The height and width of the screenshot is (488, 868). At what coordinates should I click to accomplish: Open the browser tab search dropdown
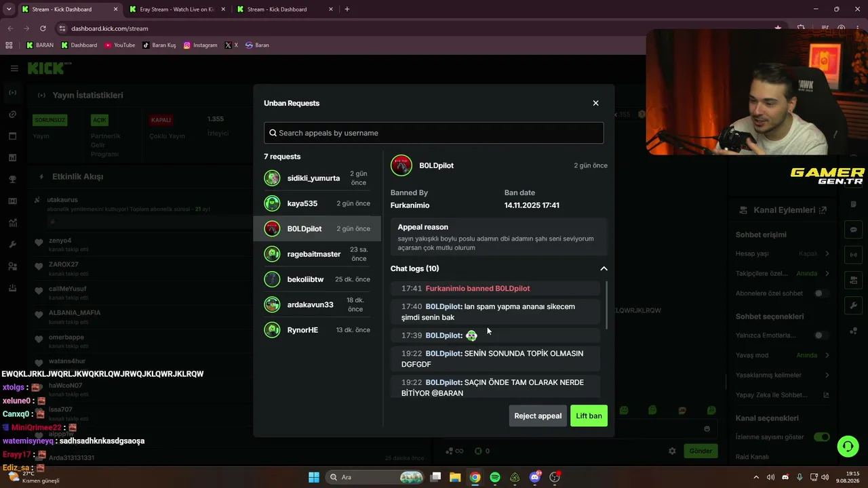9,9
